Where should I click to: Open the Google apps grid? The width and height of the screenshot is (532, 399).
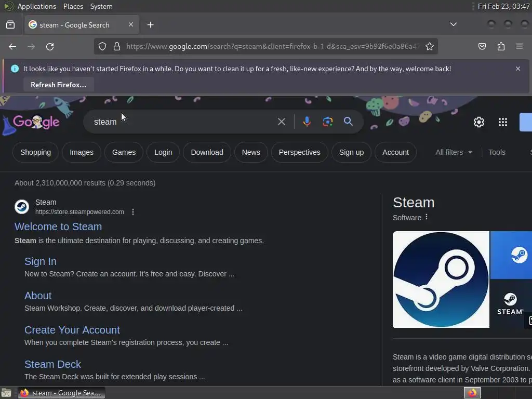(503, 122)
